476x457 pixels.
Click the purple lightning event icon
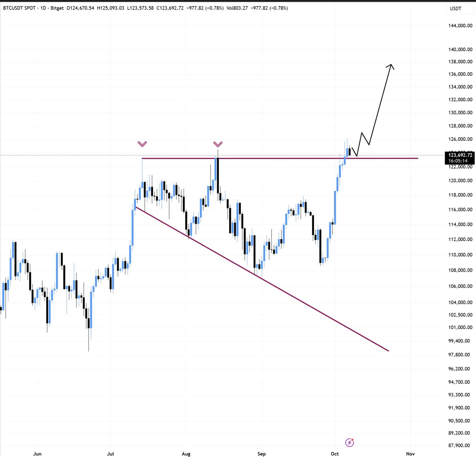tap(350, 442)
